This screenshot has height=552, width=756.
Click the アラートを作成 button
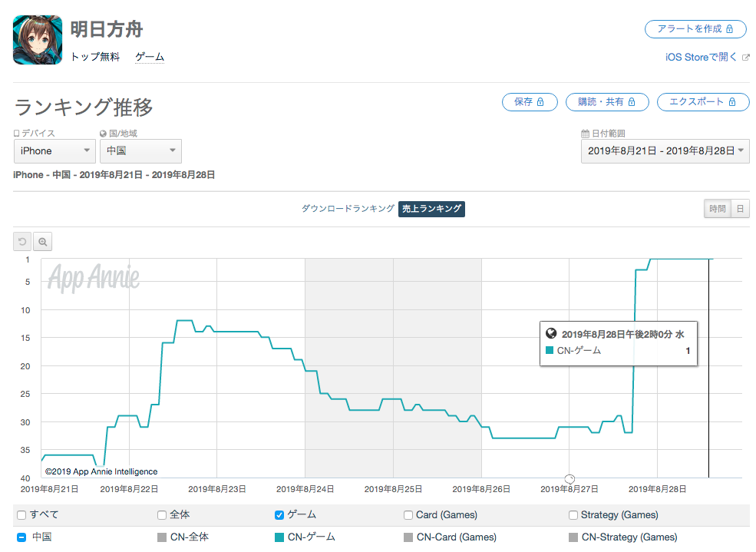(695, 29)
